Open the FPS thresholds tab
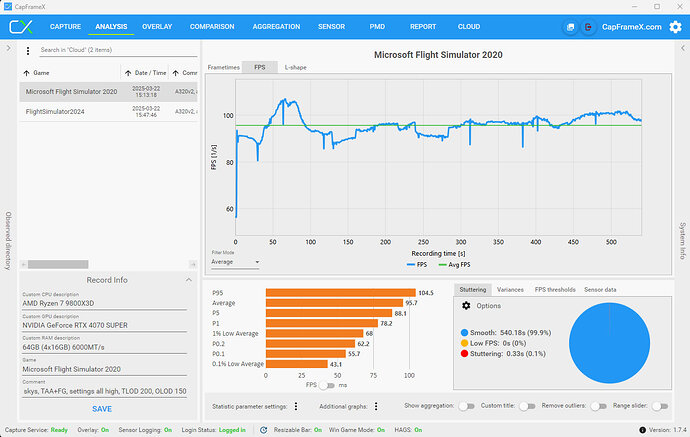This screenshot has width=690, height=437. click(x=555, y=290)
